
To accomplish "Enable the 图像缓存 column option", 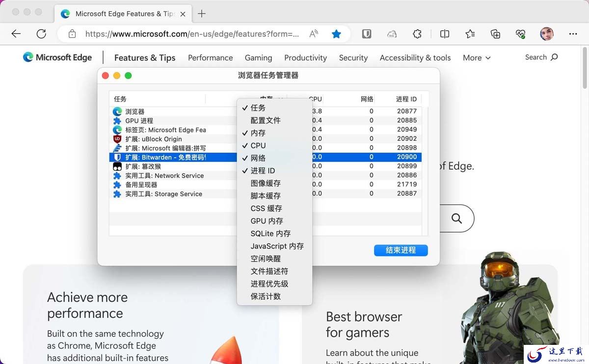I will [x=274, y=183].
